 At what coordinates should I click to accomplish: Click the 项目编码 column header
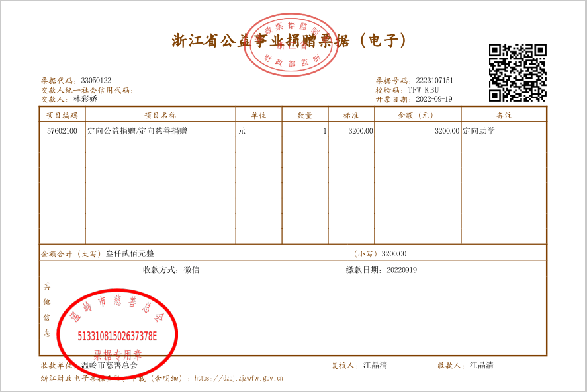tap(62, 115)
